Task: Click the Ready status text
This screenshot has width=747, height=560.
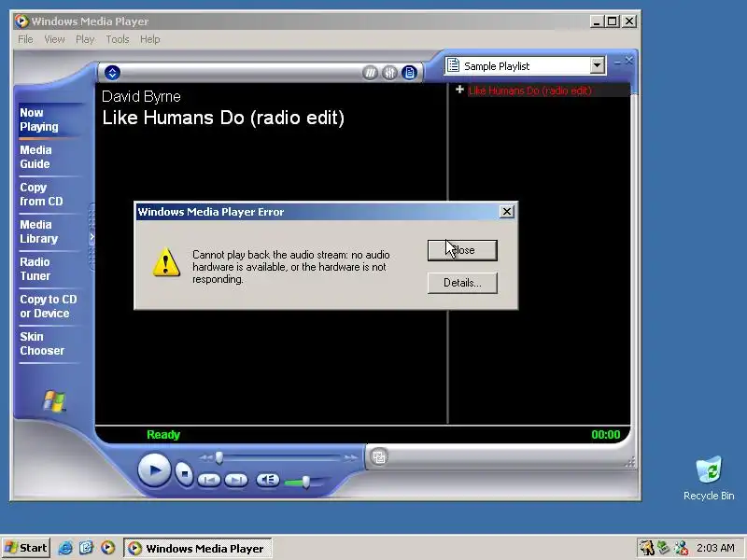Action: (x=163, y=435)
